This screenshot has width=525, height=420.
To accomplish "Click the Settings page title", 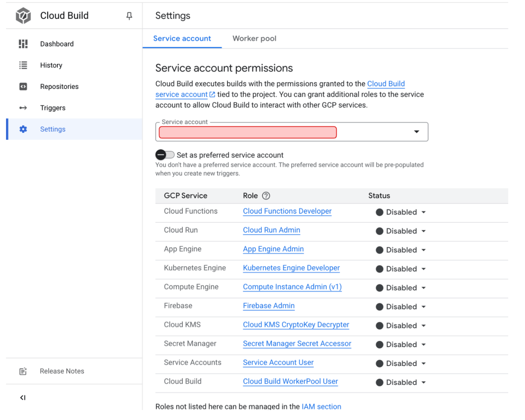I will coord(173,16).
